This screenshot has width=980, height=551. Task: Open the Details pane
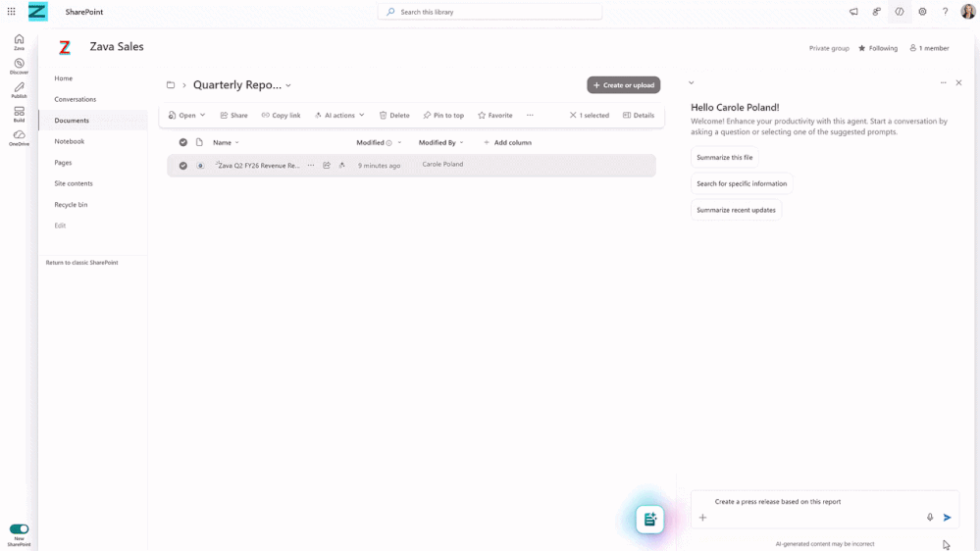(x=638, y=115)
